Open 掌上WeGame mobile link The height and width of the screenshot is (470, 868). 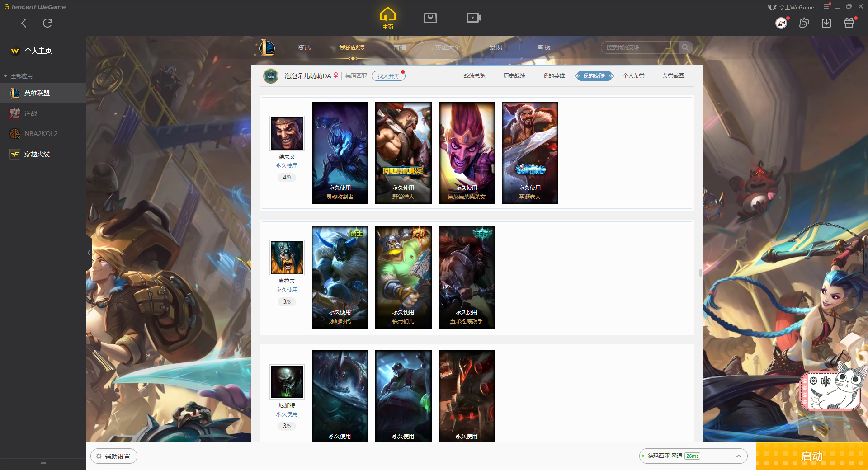[791, 7]
